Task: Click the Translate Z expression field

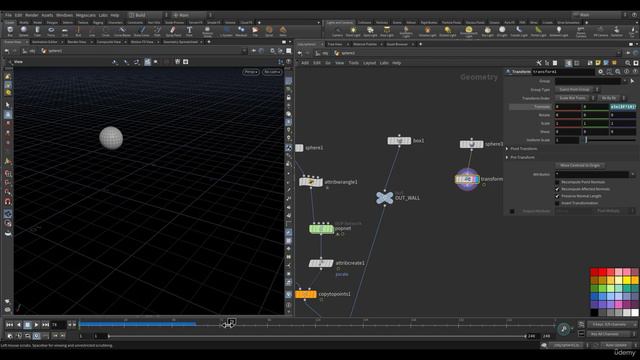Action: click(623, 107)
